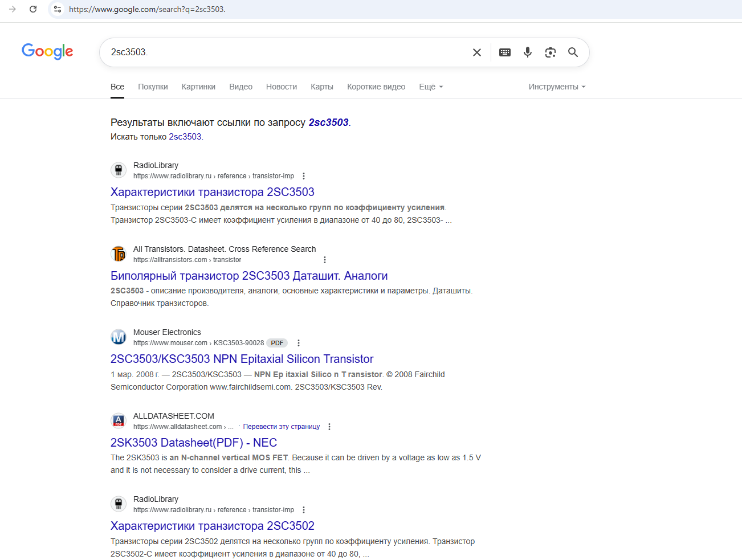The image size is (742, 560).
Task: Click 'Перевести эту страницу' link
Action: tap(282, 427)
